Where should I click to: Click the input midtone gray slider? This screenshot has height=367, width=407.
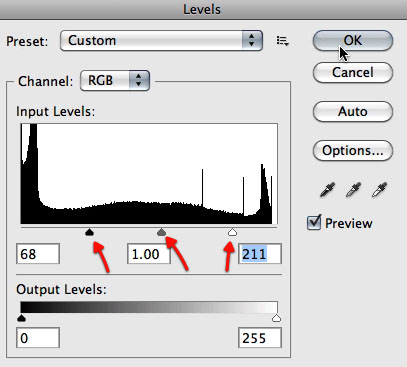(x=161, y=232)
